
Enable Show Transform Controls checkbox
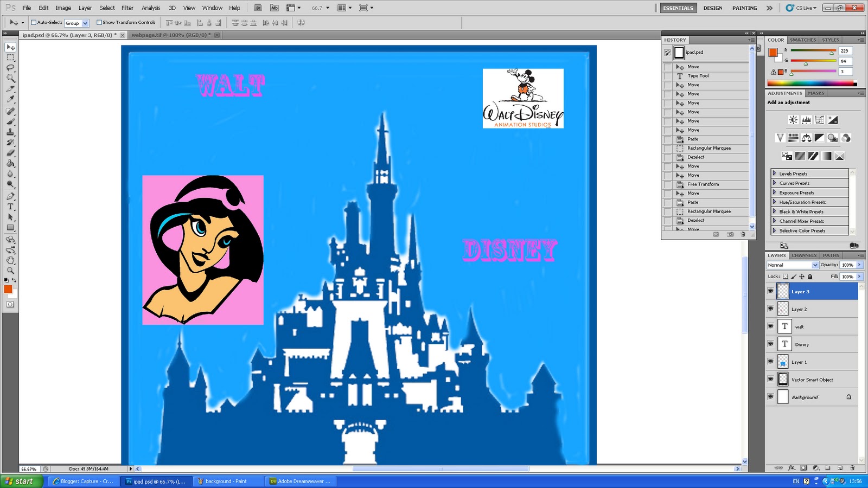[99, 23]
